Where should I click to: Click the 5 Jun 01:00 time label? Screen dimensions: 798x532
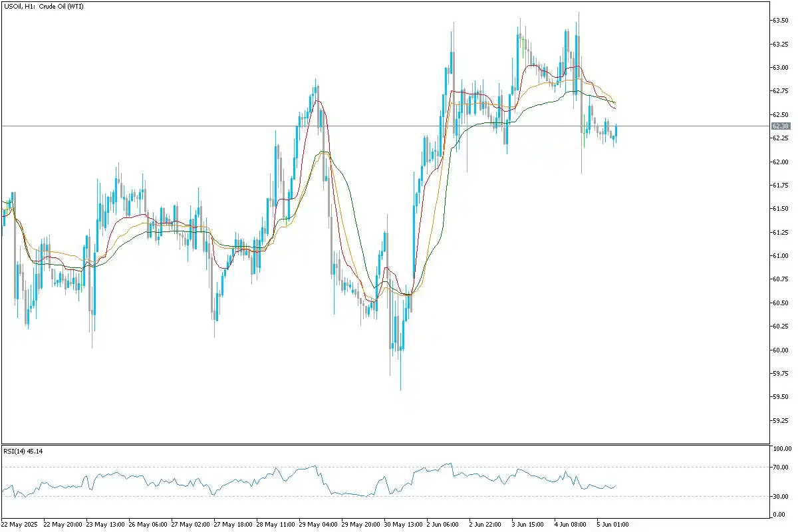point(612,525)
